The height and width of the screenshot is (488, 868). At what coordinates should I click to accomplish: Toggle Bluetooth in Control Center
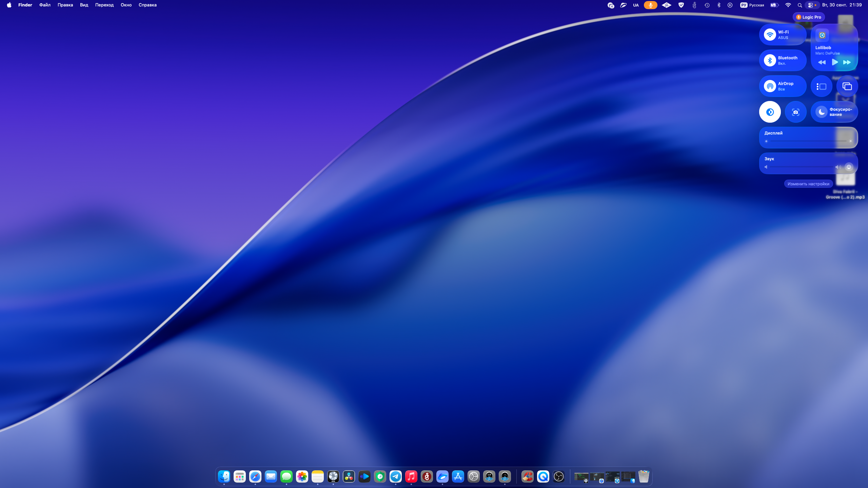coord(770,60)
